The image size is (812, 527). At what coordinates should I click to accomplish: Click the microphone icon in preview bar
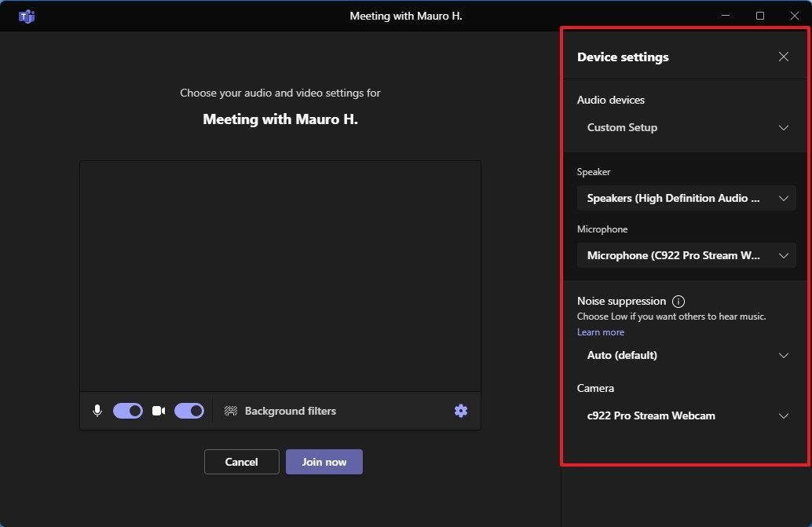point(97,410)
